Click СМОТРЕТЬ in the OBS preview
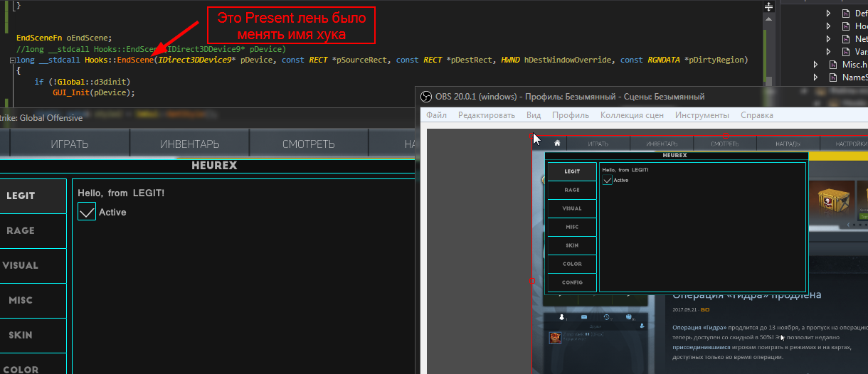 [x=724, y=144]
